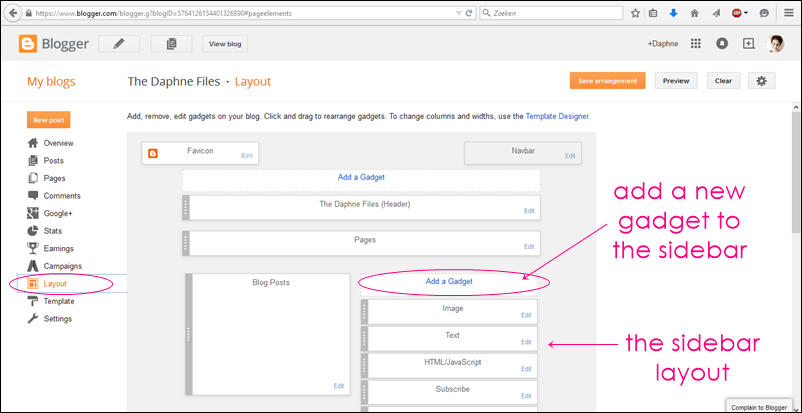Edit the Pages gadget

529,247
